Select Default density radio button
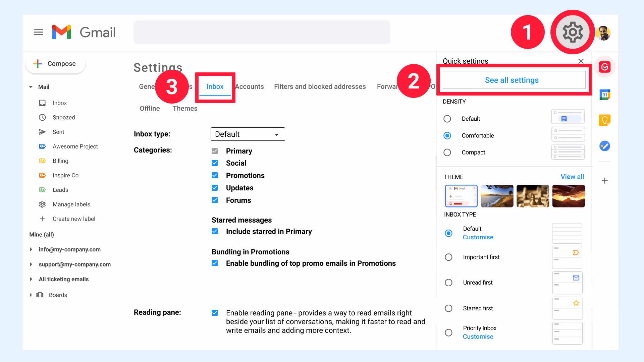This screenshot has width=644, height=362. coord(447,119)
